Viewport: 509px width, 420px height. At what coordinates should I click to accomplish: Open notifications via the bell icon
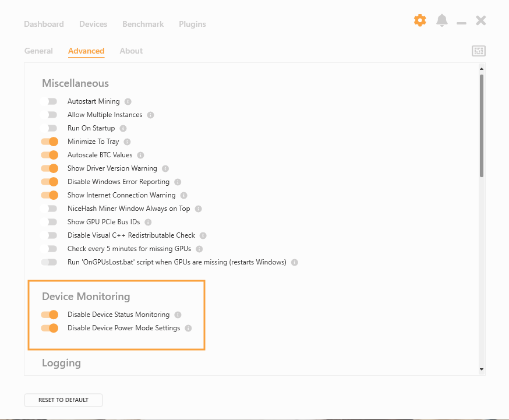click(442, 20)
